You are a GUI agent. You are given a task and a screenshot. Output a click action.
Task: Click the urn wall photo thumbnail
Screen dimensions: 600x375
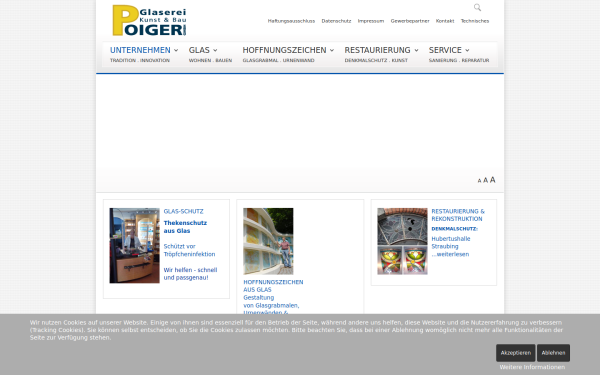click(x=268, y=241)
